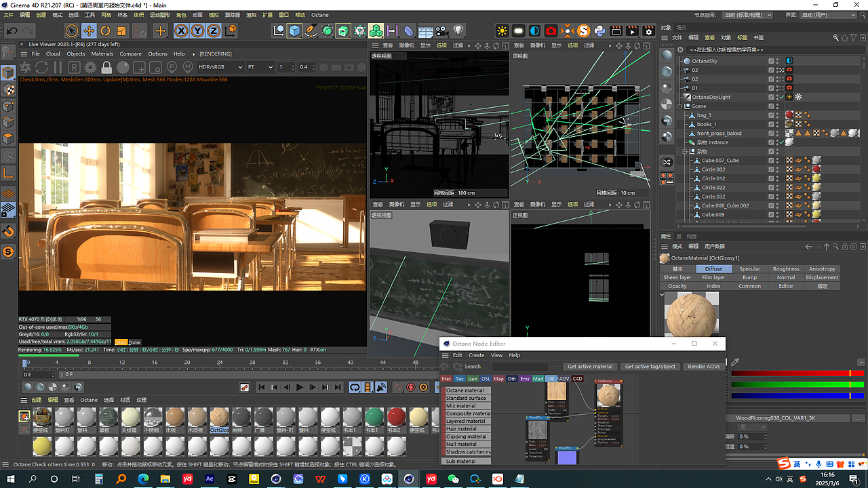
Task: Toggle the books_1 layer checkbox
Action: pyautogui.click(x=771, y=124)
